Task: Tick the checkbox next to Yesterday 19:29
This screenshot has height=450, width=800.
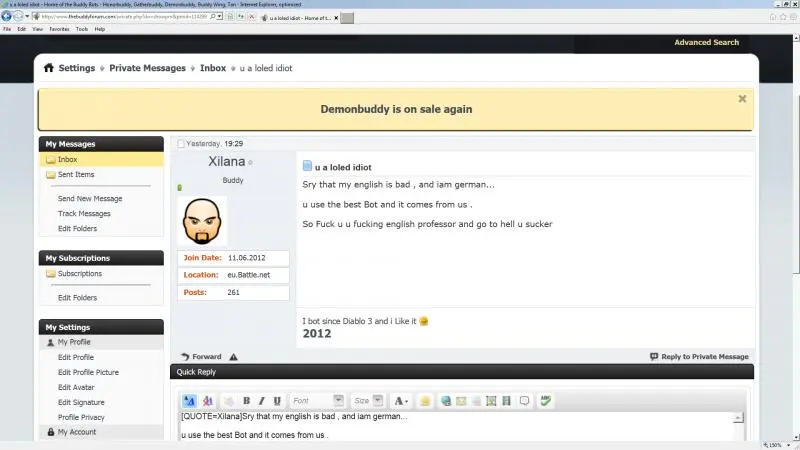Action: 181,144
